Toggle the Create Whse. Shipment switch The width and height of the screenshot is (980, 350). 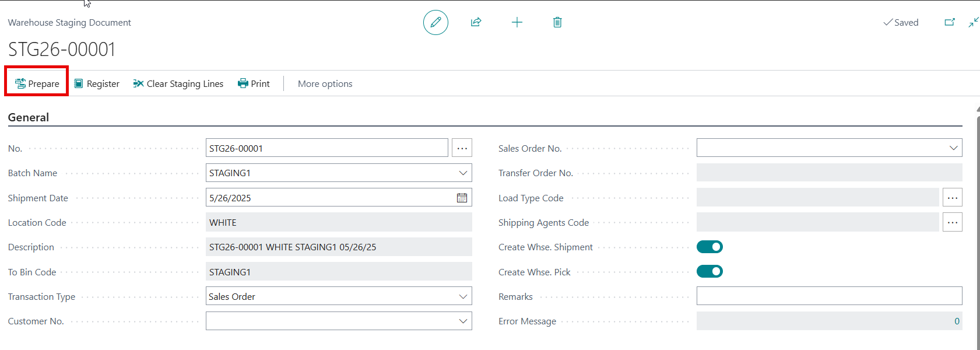[x=709, y=247]
